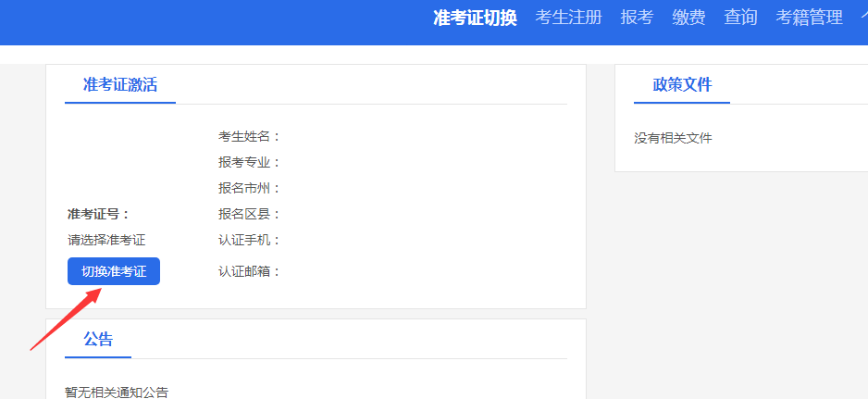Click the 切换准考证 button

coord(114,271)
